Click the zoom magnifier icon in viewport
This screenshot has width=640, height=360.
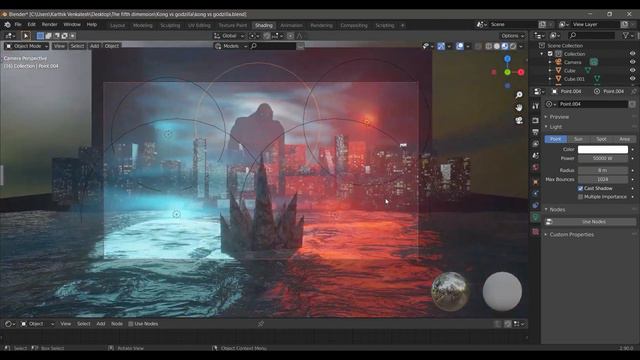coord(519,95)
